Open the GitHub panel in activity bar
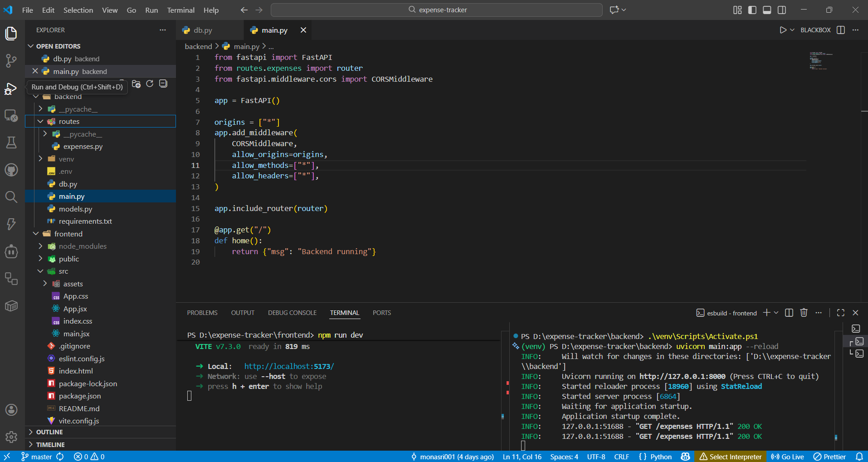The image size is (868, 462). point(11,170)
